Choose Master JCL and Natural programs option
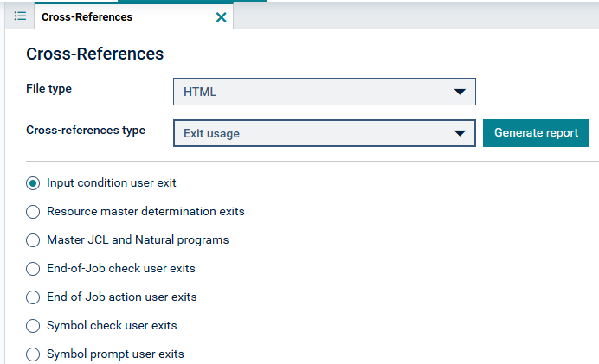Screen dimensions: 599x364 pyautogui.click(x=33, y=240)
